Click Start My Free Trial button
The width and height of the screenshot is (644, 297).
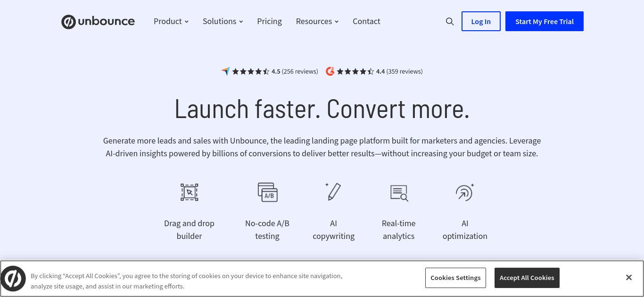(x=545, y=21)
